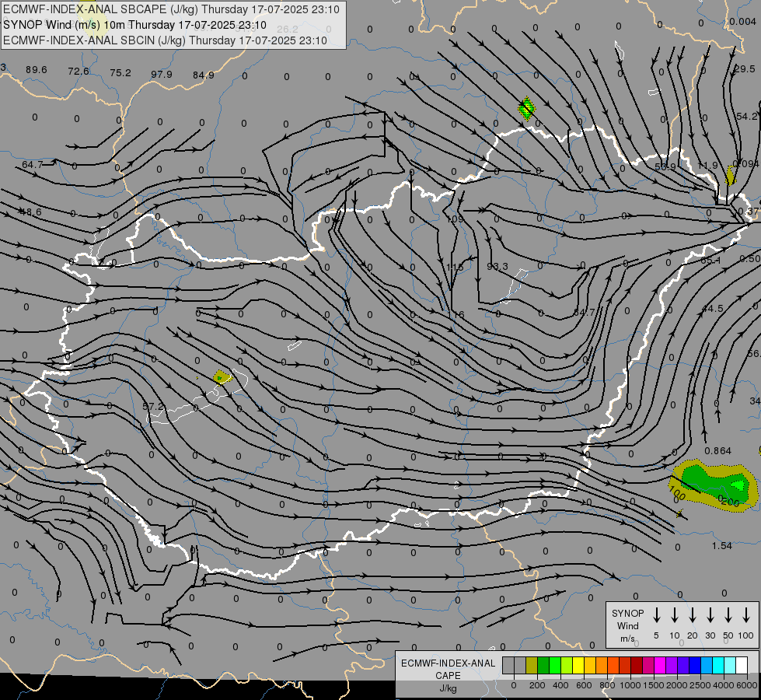The width and height of the screenshot is (761, 700).
Task: Select the white CAPE legend swatch
Action: pyautogui.click(x=741, y=666)
